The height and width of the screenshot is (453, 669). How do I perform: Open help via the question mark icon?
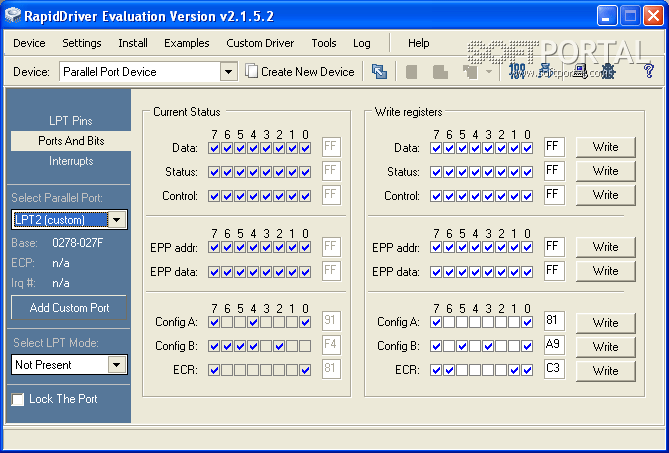(649, 71)
